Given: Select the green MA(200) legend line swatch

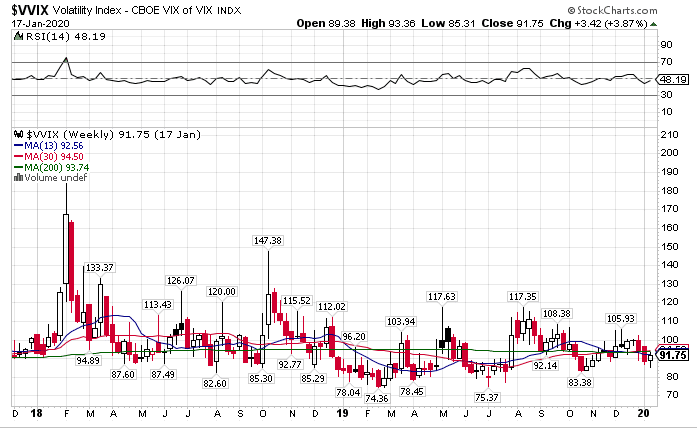Looking at the screenshot, I should click(x=18, y=167).
